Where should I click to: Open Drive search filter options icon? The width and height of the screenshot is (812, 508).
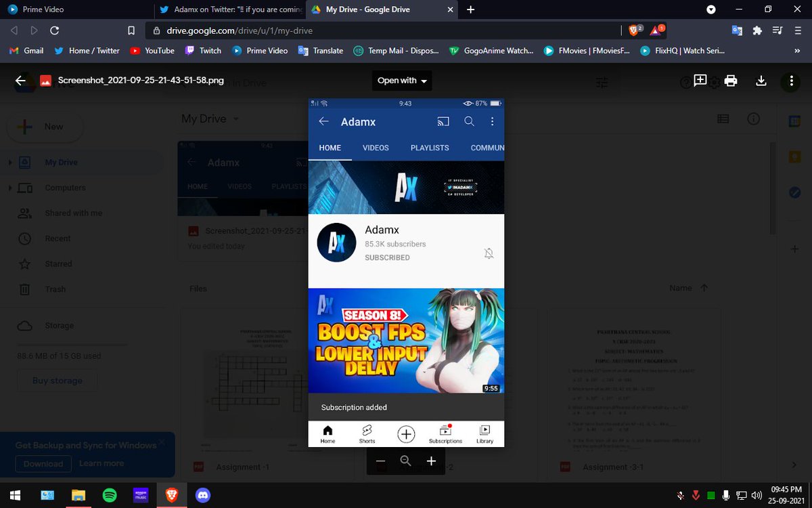pyautogui.click(x=602, y=83)
